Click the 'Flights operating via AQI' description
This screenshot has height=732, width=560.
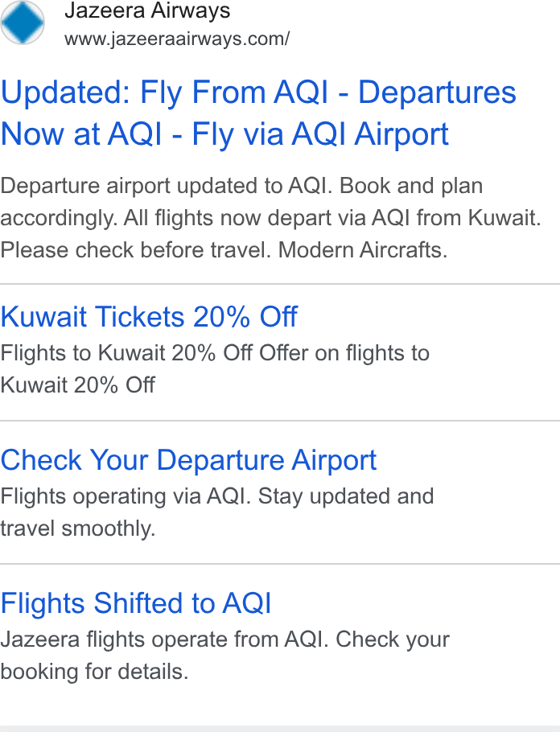click(126, 496)
